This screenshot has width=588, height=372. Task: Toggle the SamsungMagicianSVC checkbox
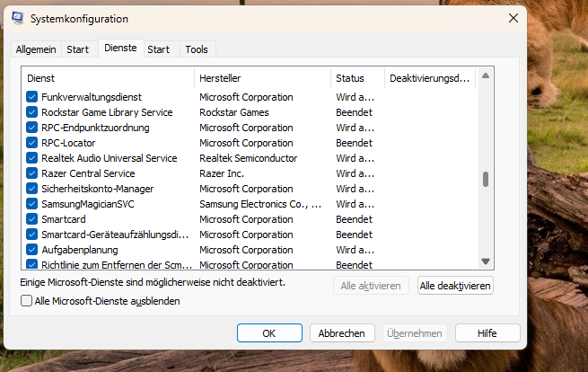[x=32, y=204]
